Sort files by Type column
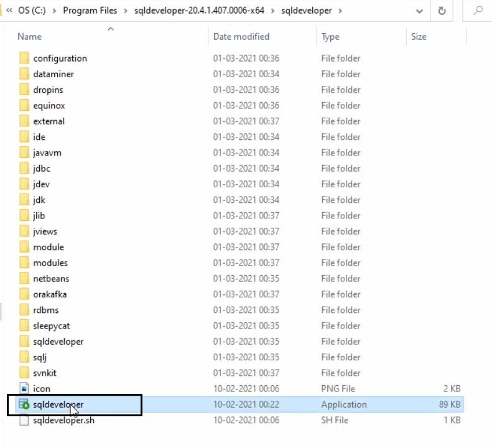Image resolution: width=492 pixels, height=448 pixels. click(330, 37)
